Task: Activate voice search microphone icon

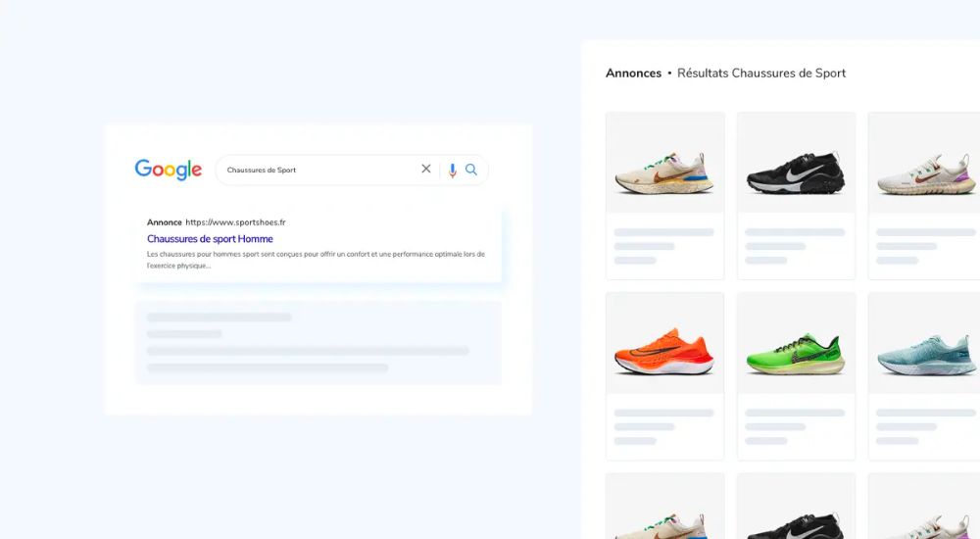Action: [453, 171]
